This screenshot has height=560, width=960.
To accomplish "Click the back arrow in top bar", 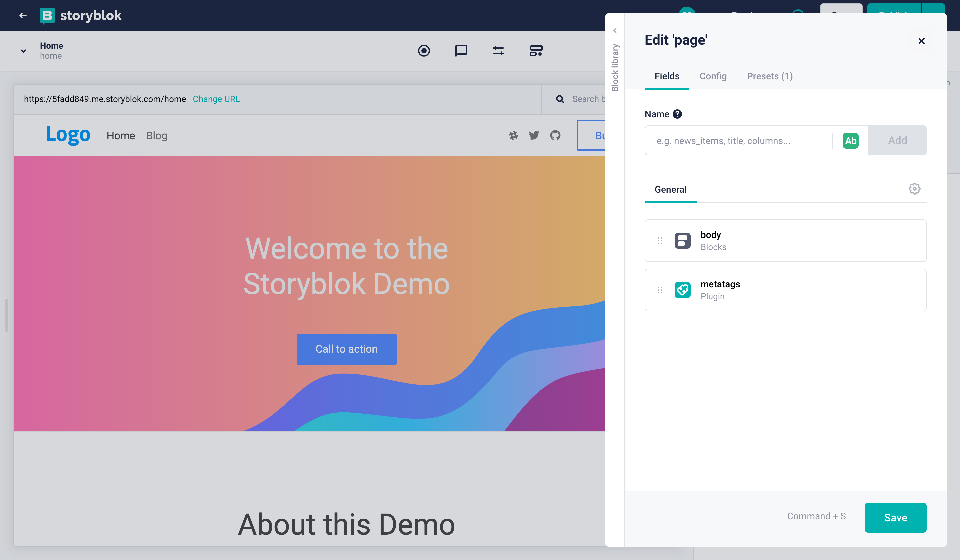I will click(x=23, y=15).
